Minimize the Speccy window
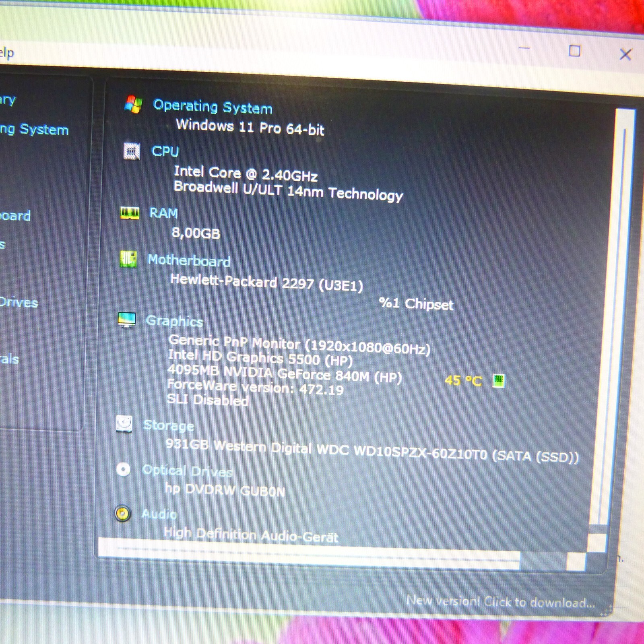The height and width of the screenshot is (644, 644). [x=524, y=49]
